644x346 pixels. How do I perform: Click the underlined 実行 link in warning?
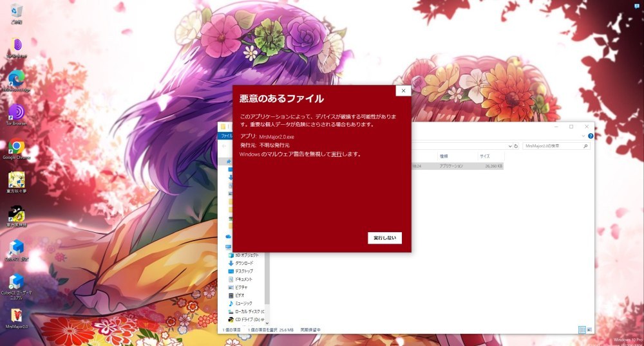[336, 154]
